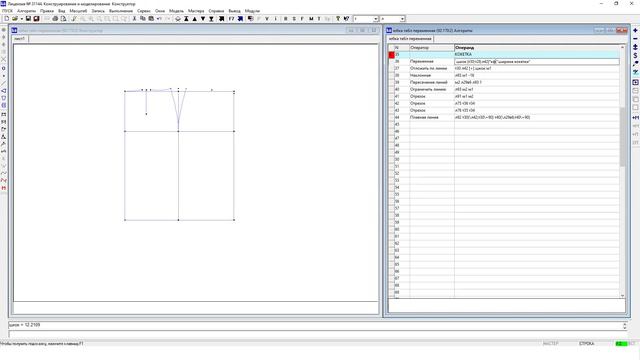Open the Правка menu
Viewport: 640px width, 360px height.
(x=47, y=11)
